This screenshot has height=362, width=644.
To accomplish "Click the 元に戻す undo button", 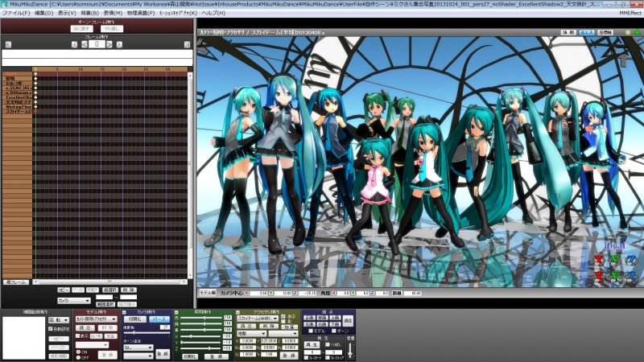I will click(x=82, y=29).
